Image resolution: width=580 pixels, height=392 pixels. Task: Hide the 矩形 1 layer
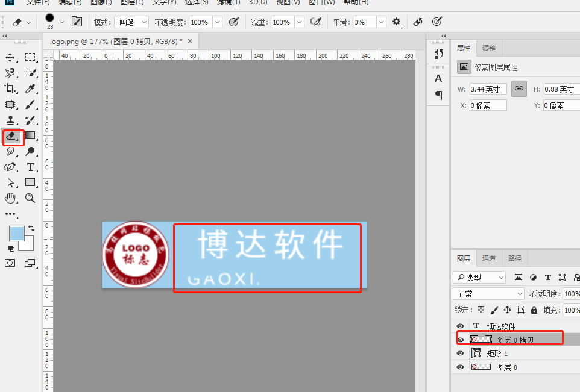click(460, 353)
